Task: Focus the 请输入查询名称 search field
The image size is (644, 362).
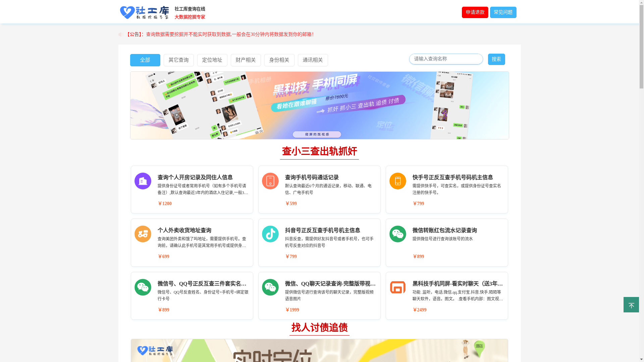Action: pos(446,59)
